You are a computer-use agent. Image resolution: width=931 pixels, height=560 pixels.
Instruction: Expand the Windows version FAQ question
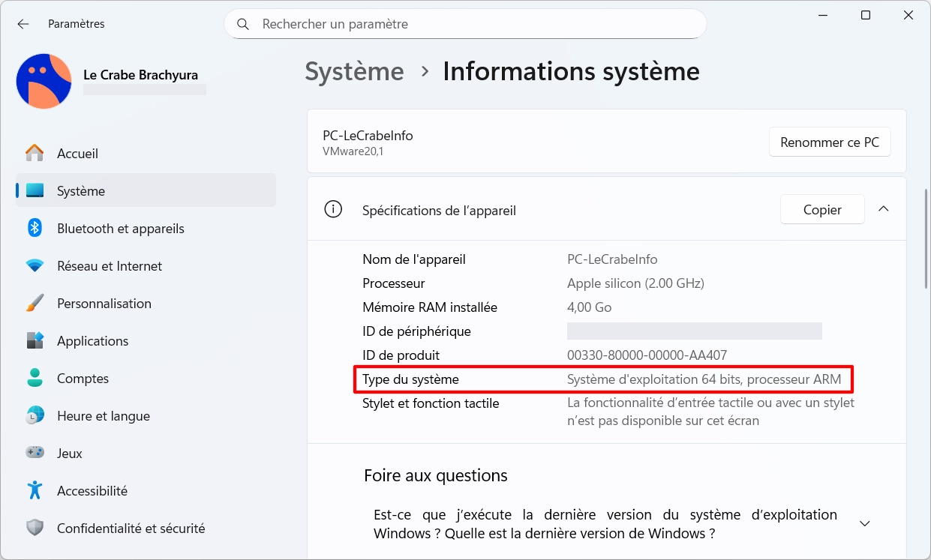864,523
